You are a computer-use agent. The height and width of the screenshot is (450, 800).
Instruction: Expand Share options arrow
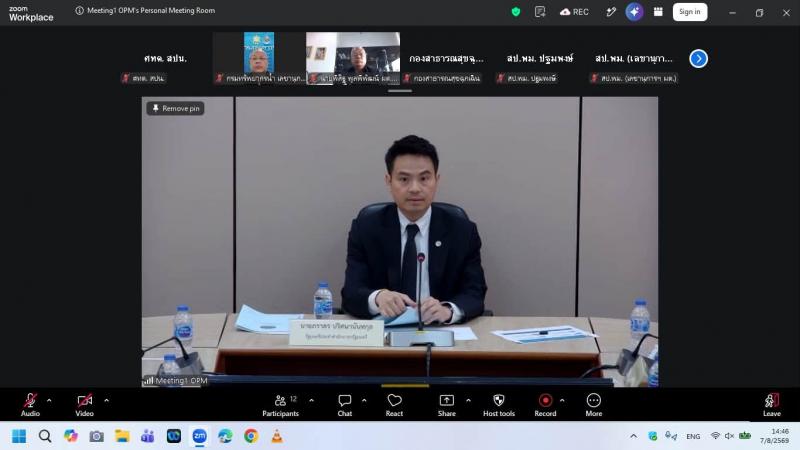468,401
